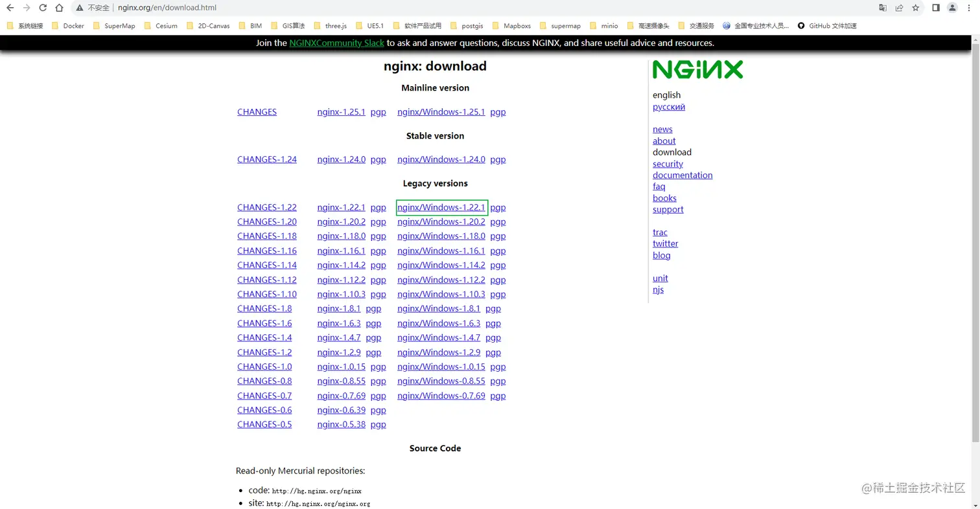Go to the news page

click(x=662, y=130)
